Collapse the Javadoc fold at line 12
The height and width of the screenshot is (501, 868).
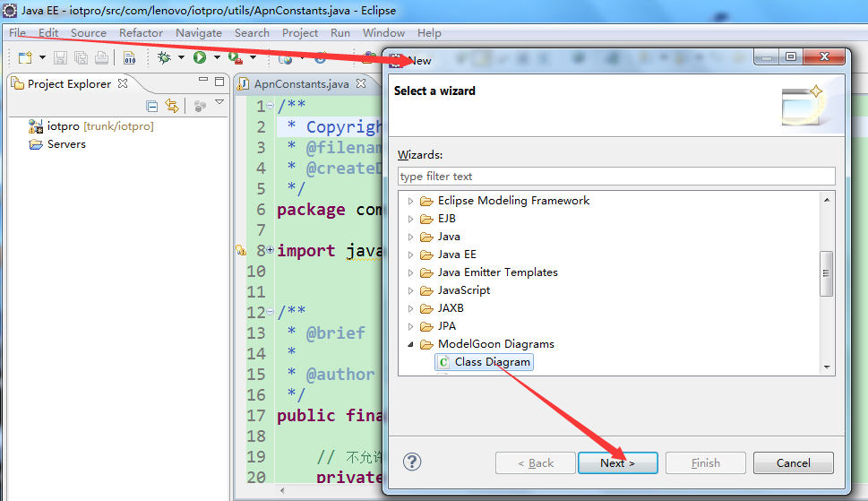[x=271, y=312]
